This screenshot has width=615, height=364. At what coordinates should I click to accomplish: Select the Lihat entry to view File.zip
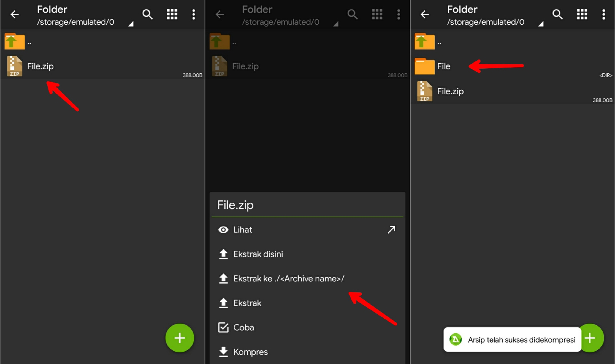[x=242, y=230]
